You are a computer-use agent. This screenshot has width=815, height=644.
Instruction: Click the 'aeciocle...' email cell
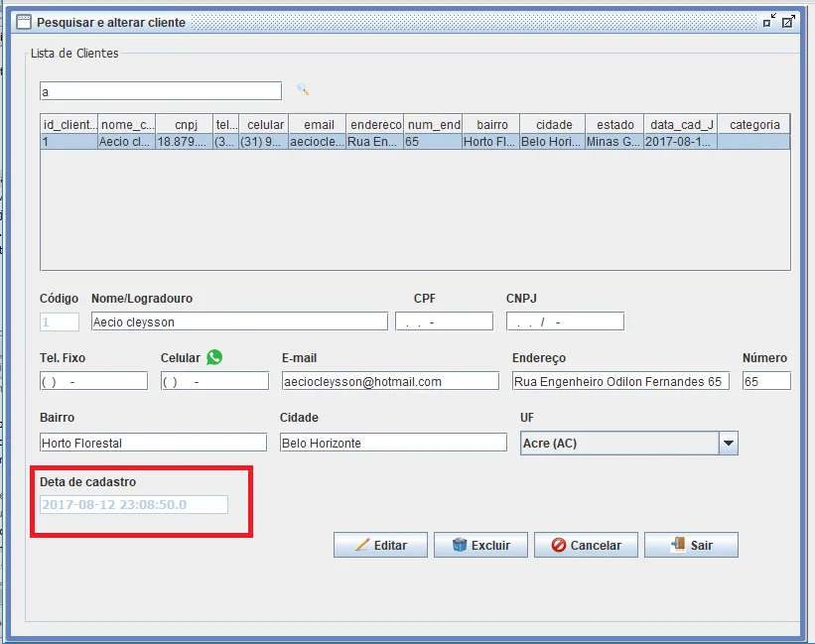click(318, 141)
